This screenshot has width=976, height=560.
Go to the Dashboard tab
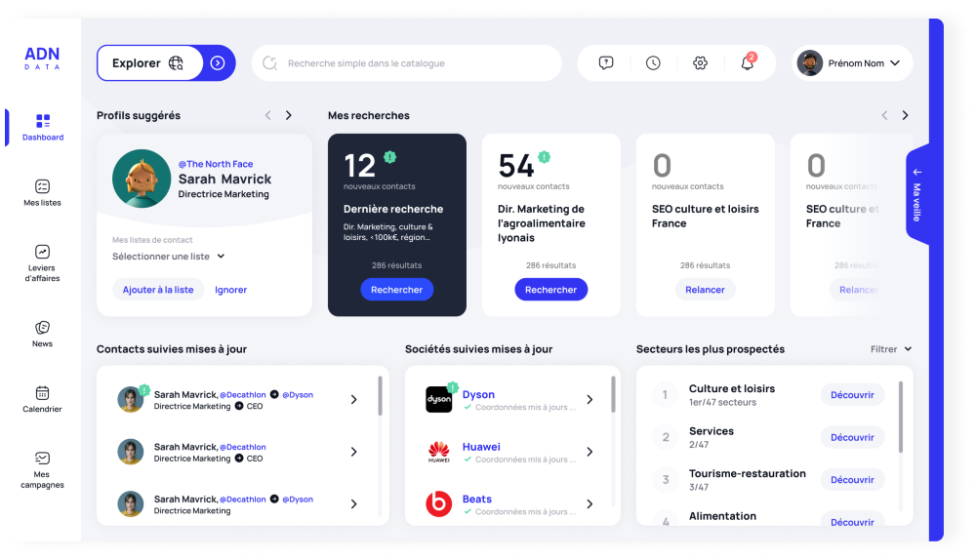pos(43,127)
